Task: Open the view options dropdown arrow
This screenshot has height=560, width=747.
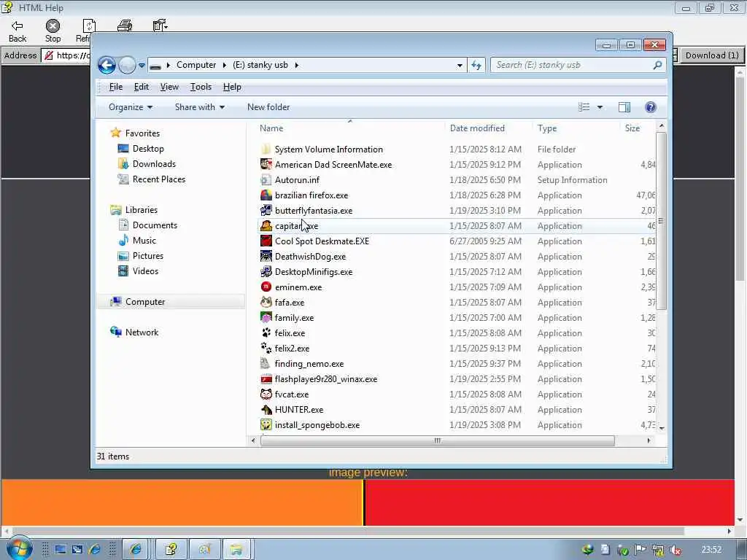Action: click(600, 107)
